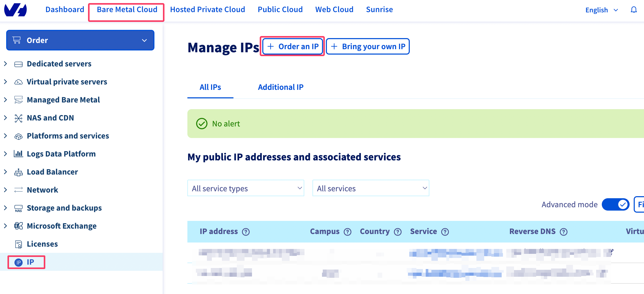Show help for Service column
This screenshot has width=644, height=294.
tap(445, 232)
